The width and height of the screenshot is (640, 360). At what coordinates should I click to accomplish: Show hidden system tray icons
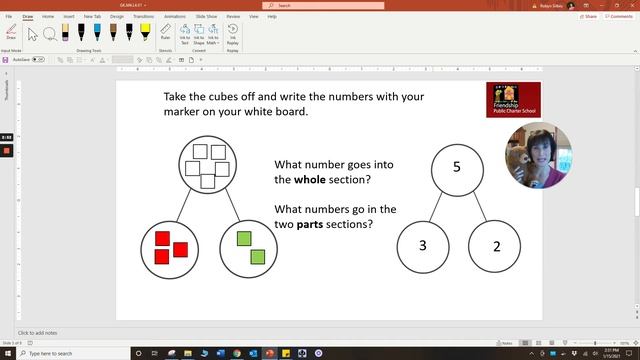531,353
